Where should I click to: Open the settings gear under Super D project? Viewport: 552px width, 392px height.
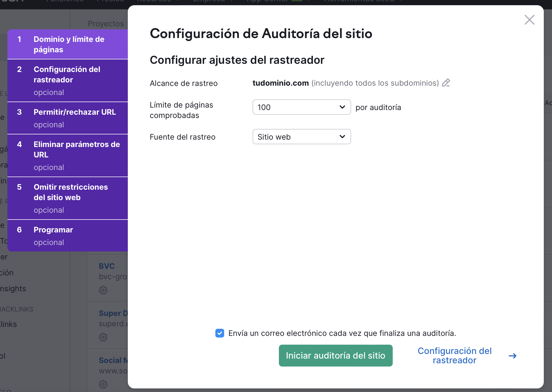[103, 337]
